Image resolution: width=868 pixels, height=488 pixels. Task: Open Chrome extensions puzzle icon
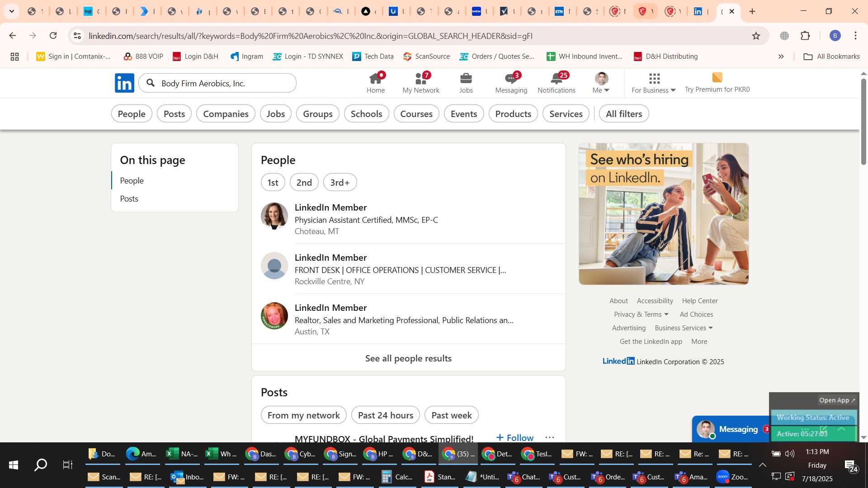click(x=805, y=36)
